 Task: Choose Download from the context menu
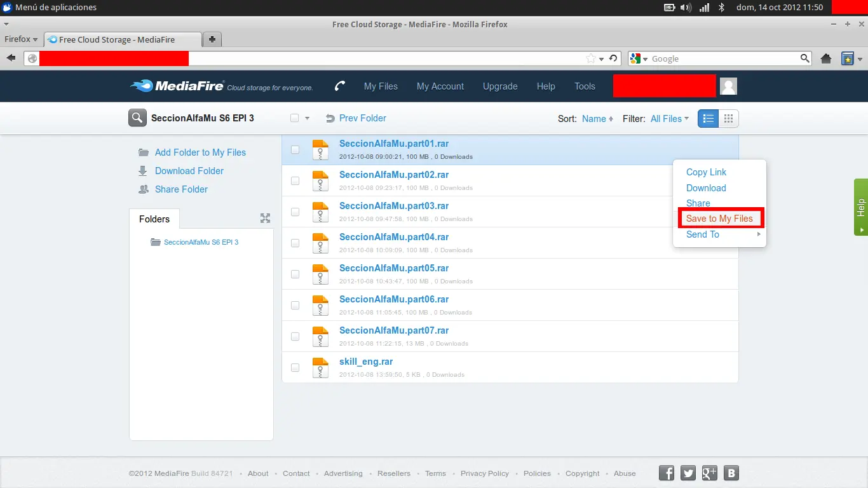point(706,188)
